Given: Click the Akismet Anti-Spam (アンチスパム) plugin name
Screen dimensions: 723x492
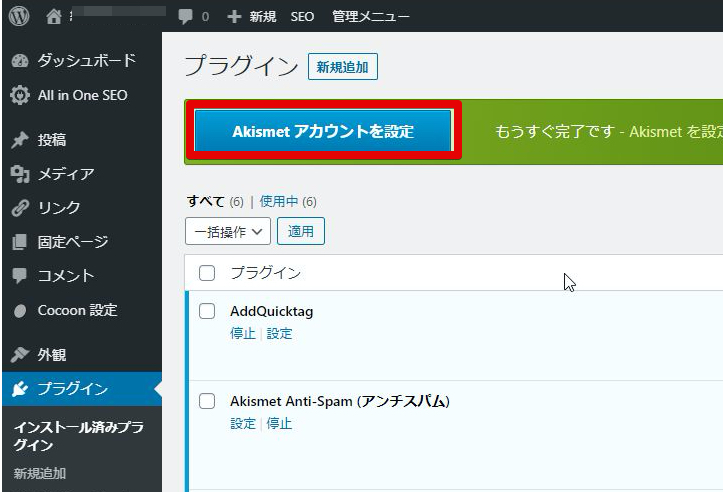Looking at the screenshot, I should (340, 401).
